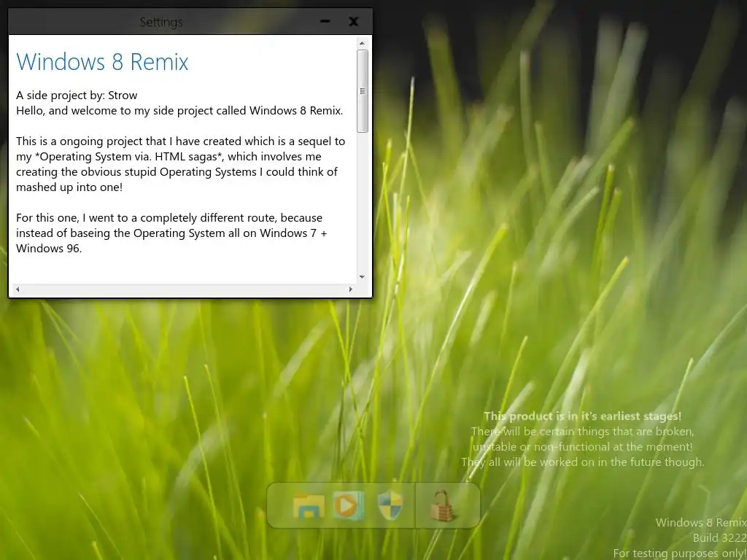
Task: Click the vertical scrollbar down arrow
Action: pyautogui.click(x=362, y=276)
